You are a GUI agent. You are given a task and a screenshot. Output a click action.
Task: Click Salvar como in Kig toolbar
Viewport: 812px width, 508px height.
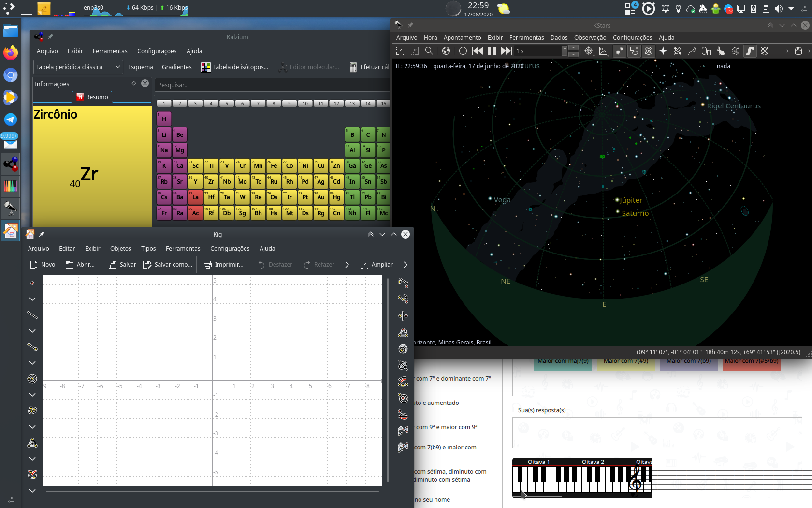(x=168, y=265)
